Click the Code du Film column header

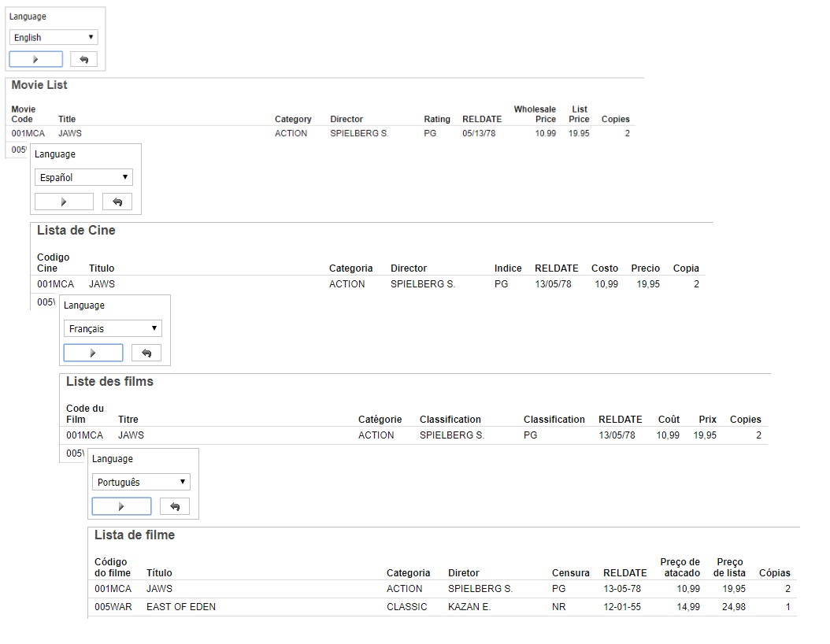[85, 414]
